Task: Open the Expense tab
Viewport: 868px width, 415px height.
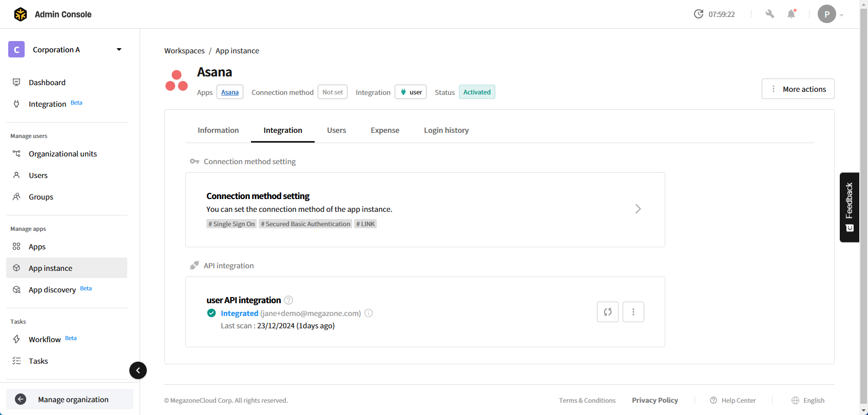Action: (385, 130)
